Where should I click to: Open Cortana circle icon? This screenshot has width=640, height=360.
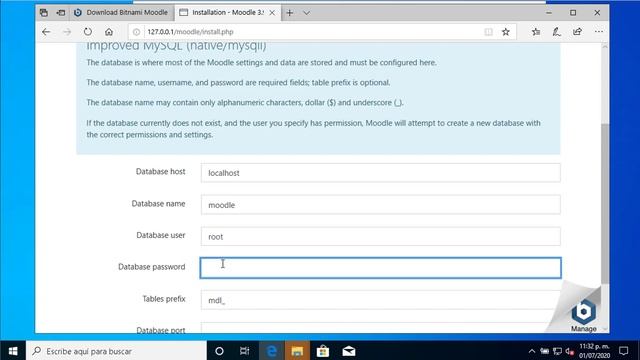tap(219, 351)
